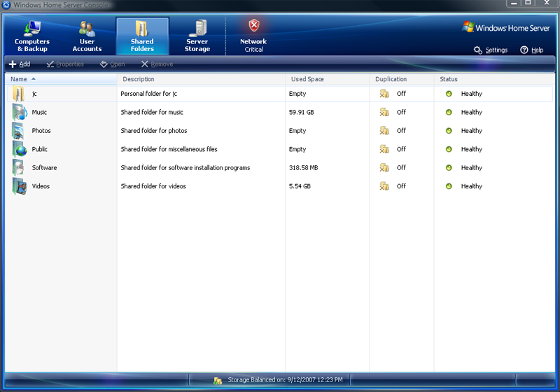Click the duplication icon for jc
This screenshot has width=560, height=392.
(384, 94)
